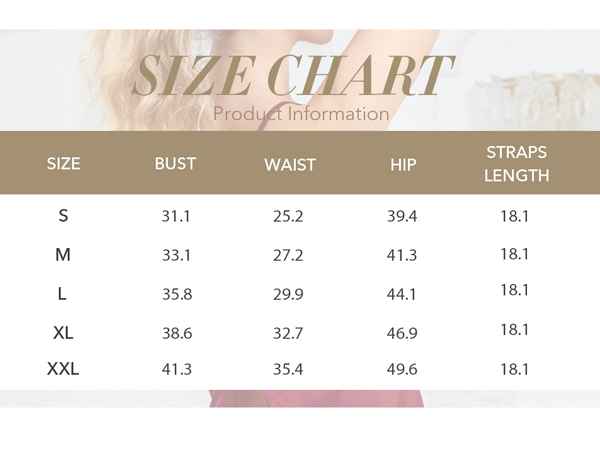Click the hip value 44.1
This screenshot has height=450, width=600.
pos(401,294)
